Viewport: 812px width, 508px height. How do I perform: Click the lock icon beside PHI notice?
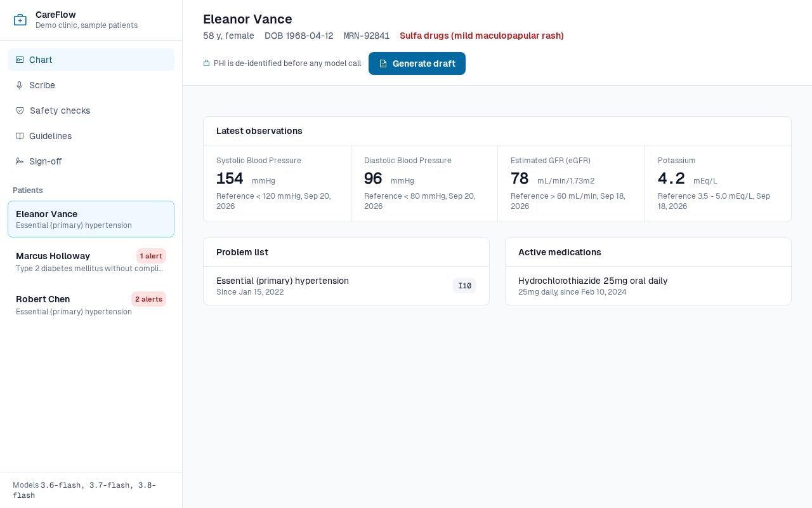pos(206,63)
